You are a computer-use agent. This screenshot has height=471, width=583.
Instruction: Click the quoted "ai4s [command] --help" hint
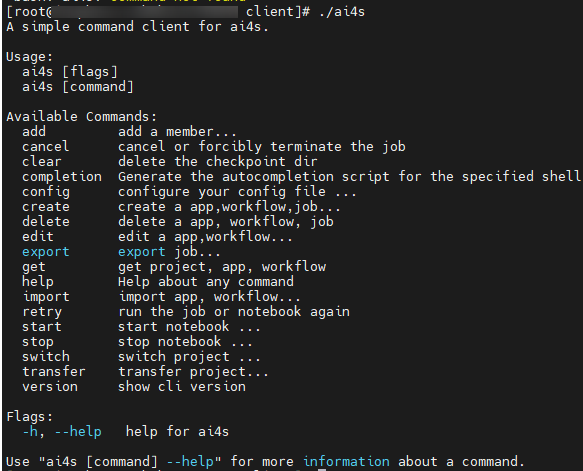point(130,462)
